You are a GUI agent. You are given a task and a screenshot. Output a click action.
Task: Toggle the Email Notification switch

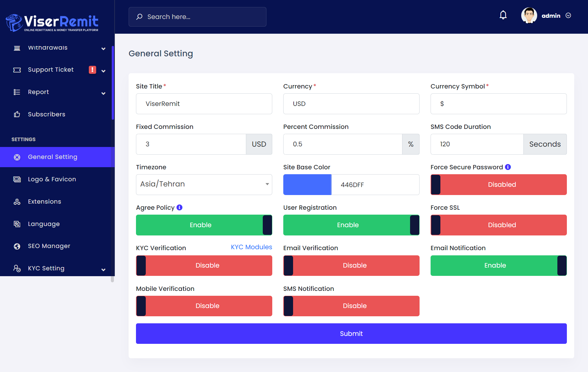[x=498, y=265]
